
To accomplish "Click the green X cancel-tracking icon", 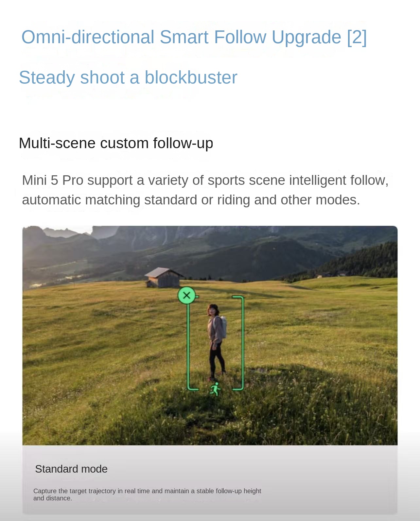I will click(186, 295).
